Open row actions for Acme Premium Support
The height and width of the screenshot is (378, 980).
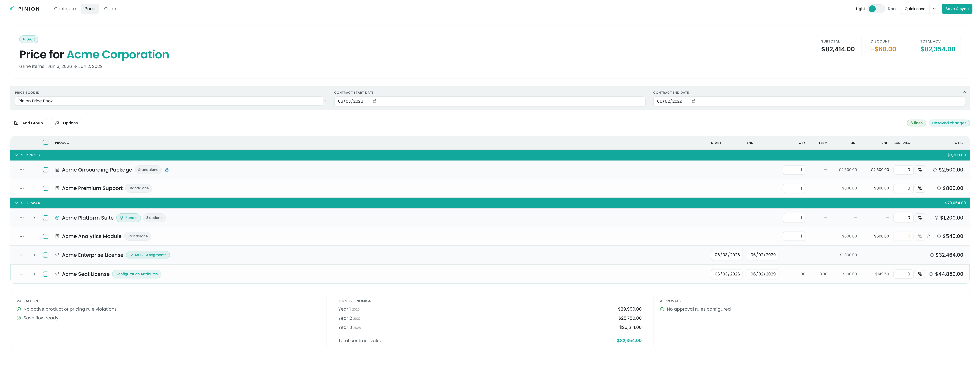click(x=22, y=188)
